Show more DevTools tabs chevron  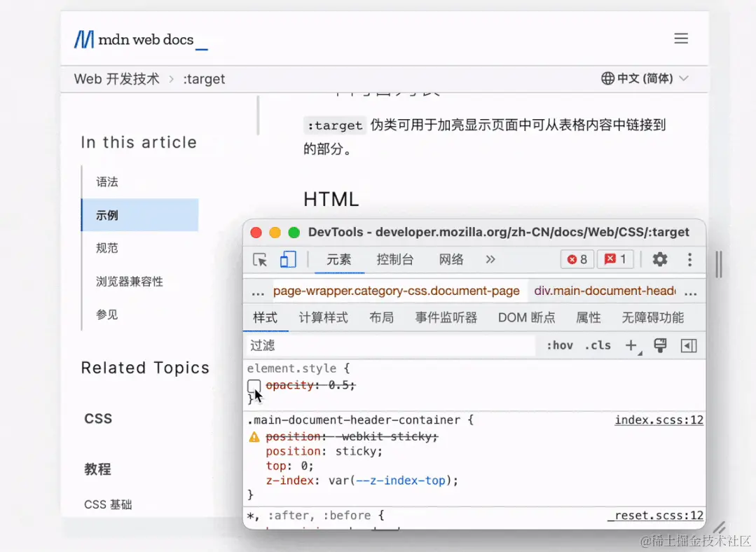(x=490, y=259)
